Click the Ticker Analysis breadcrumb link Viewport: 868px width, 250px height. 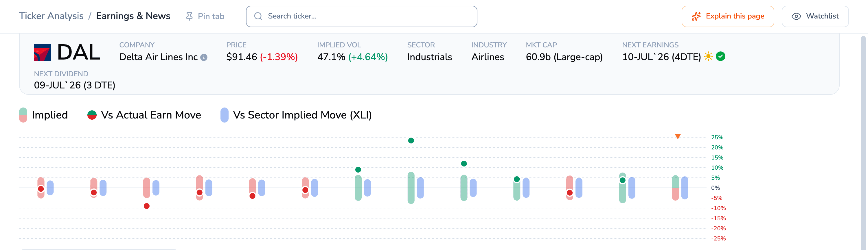pos(51,16)
